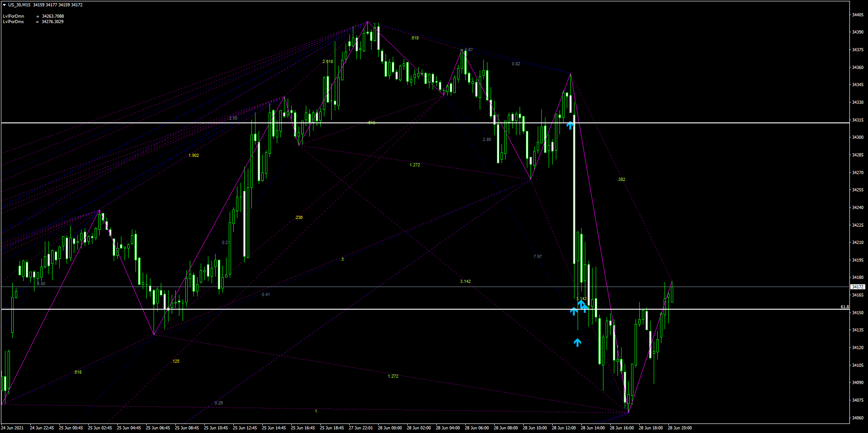
Task: Select the upper white horizontal line near 34315
Action: (x=425, y=123)
